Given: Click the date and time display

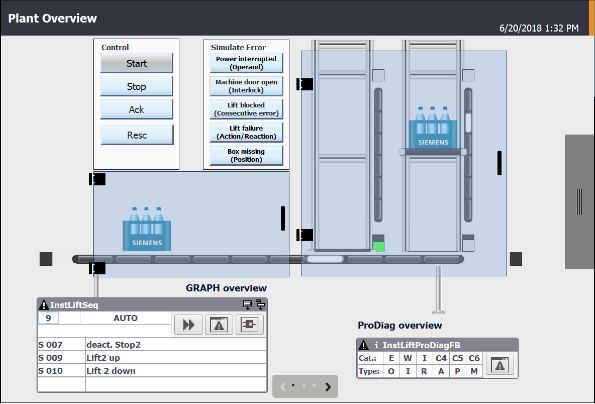Looking at the screenshot, I should [x=539, y=28].
